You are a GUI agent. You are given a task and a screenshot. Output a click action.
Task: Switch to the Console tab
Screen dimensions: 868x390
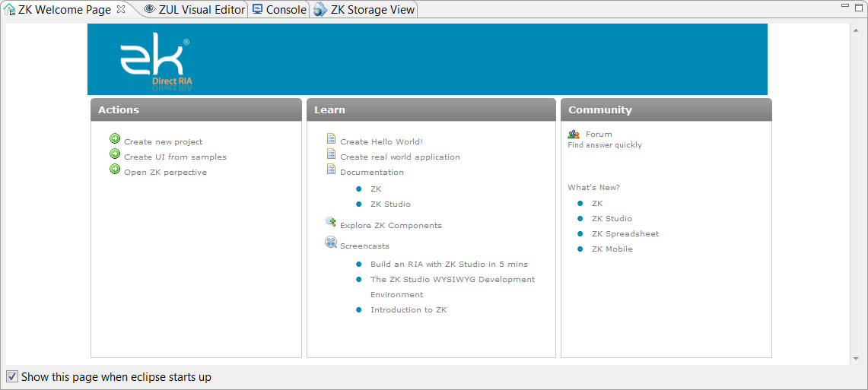279,9
